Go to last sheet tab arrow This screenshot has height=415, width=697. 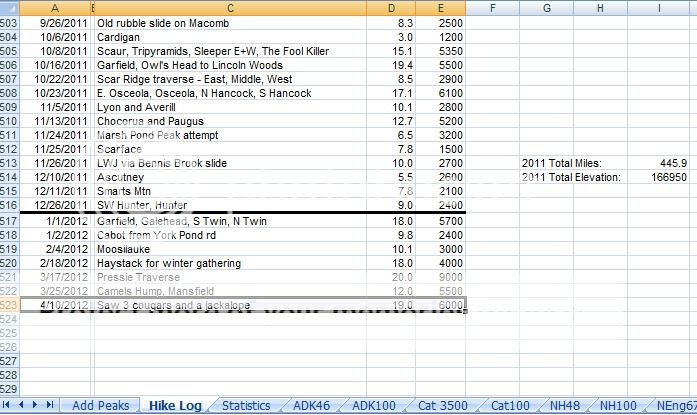(50, 405)
